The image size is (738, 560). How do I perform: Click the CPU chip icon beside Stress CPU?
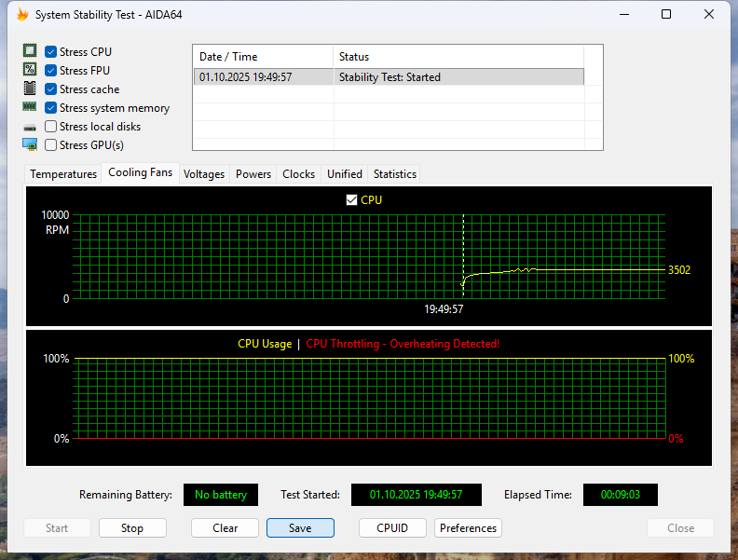pyautogui.click(x=30, y=51)
